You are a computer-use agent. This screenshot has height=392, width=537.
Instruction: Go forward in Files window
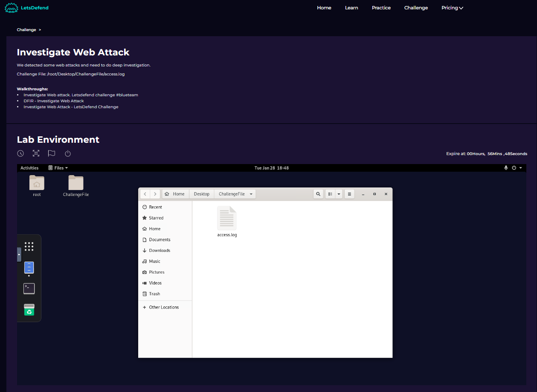pyautogui.click(x=155, y=194)
